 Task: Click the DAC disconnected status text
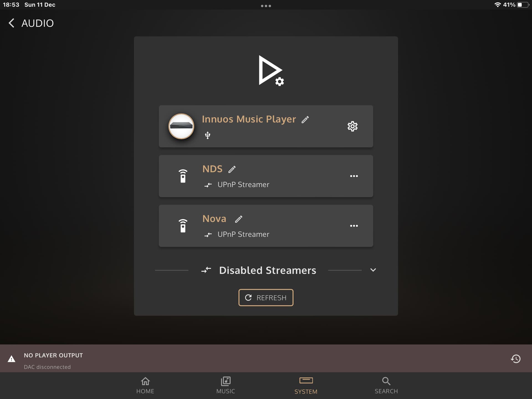tap(47, 367)
